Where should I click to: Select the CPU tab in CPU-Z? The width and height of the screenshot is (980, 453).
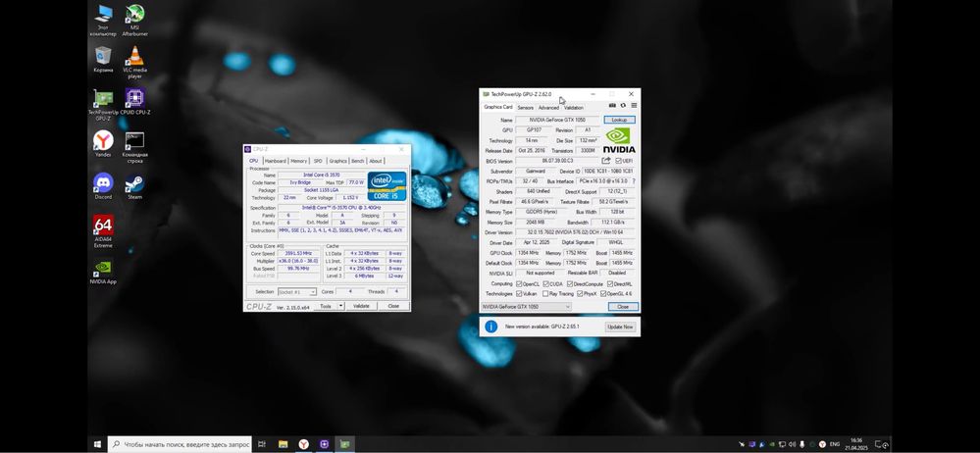point(253,161)
